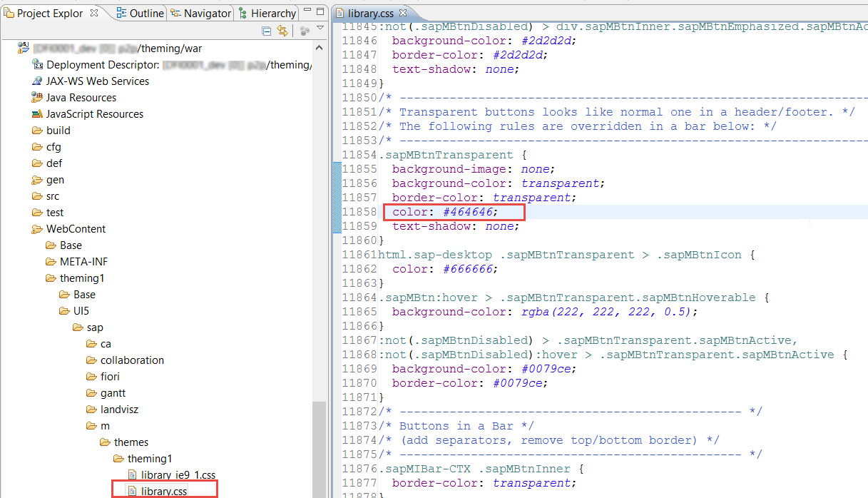Click the library.css editor tab
This screenshot has width=868, height=498.
(371, 12)
